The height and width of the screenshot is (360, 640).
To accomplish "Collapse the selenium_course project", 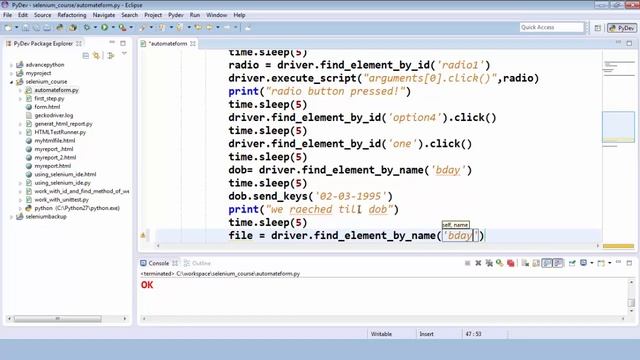I will click(x=11, y=82).
